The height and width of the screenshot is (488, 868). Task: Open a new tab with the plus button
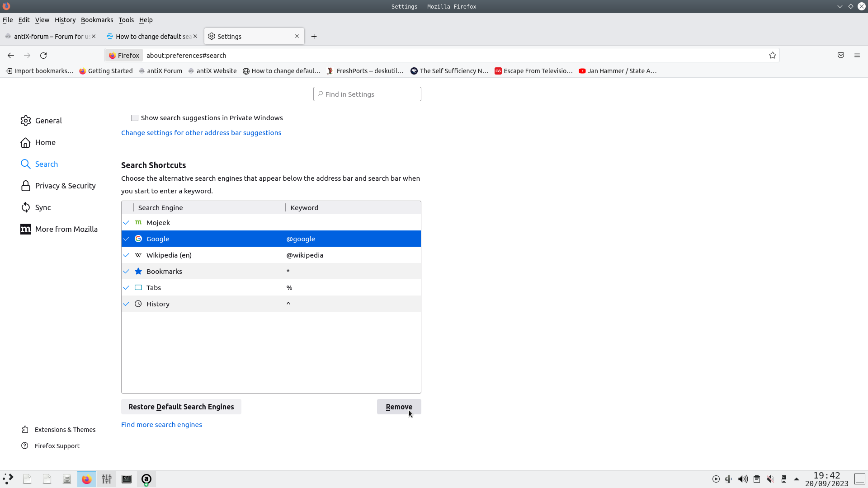click(x=314, y=37)
